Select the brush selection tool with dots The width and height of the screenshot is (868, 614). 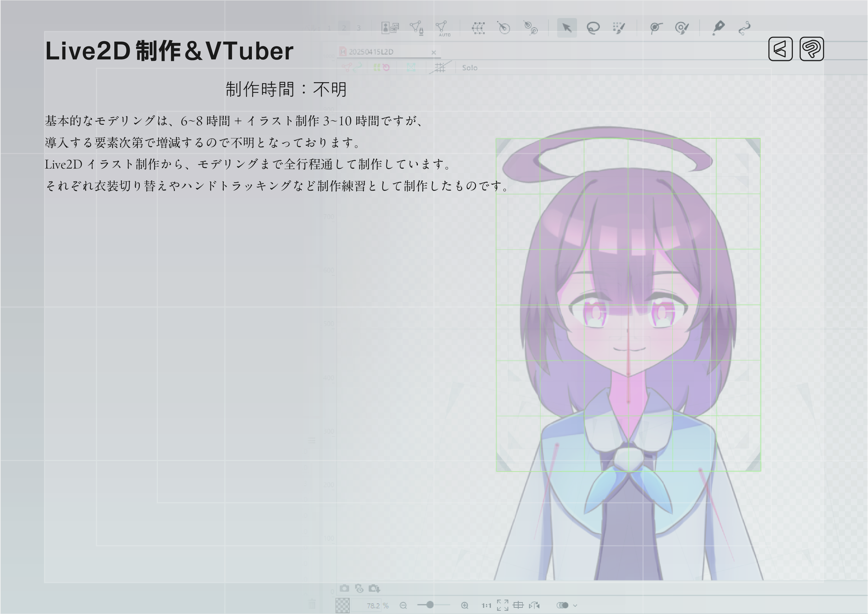[619, 28]
